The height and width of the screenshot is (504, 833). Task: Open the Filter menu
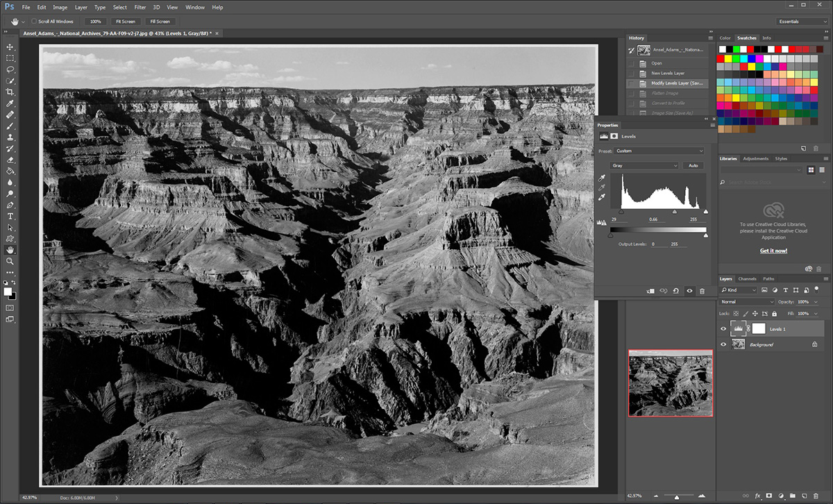[x=140, y=7]
